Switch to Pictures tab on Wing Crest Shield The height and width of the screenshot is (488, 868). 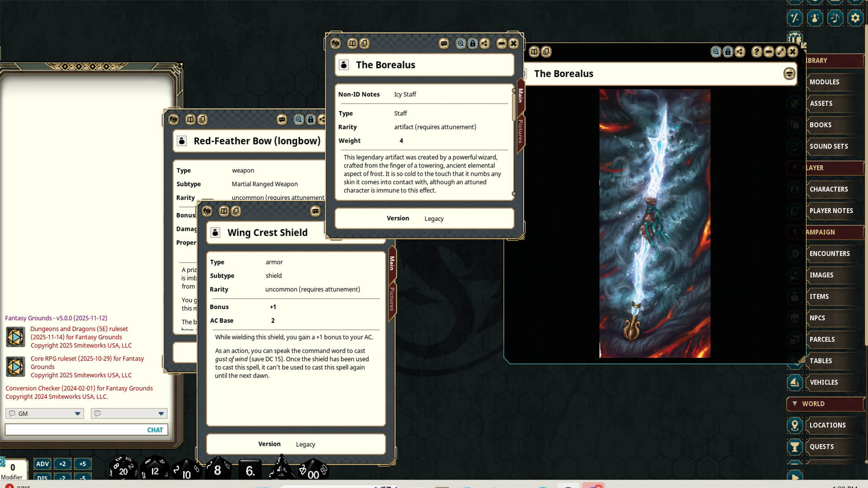coord(392,299)
